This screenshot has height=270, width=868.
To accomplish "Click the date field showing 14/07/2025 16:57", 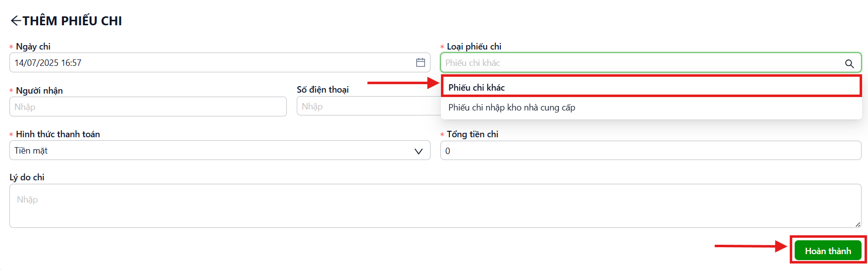I will [220, 62].
